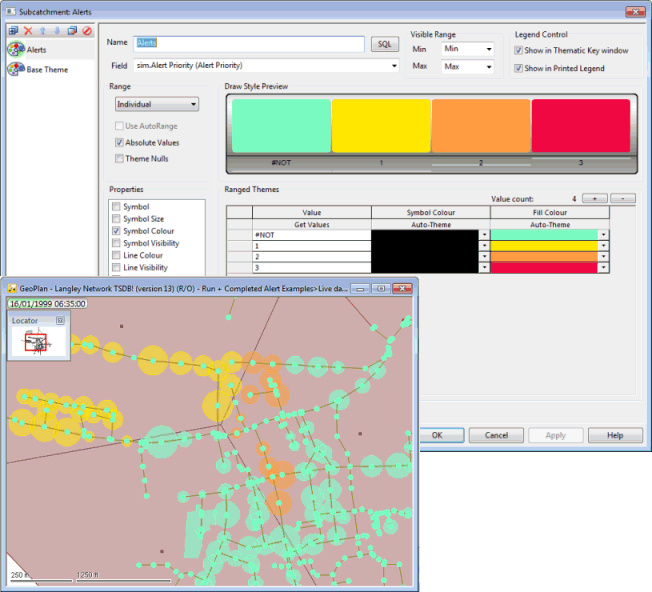Enable the Theme Nulls checkbox
Screen dimensions: 652x592
(119, 159)
